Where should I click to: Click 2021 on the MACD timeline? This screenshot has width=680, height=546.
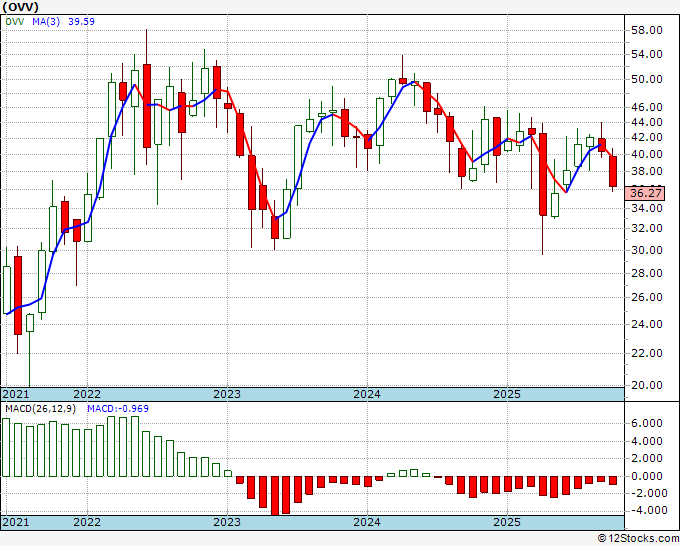16,522
